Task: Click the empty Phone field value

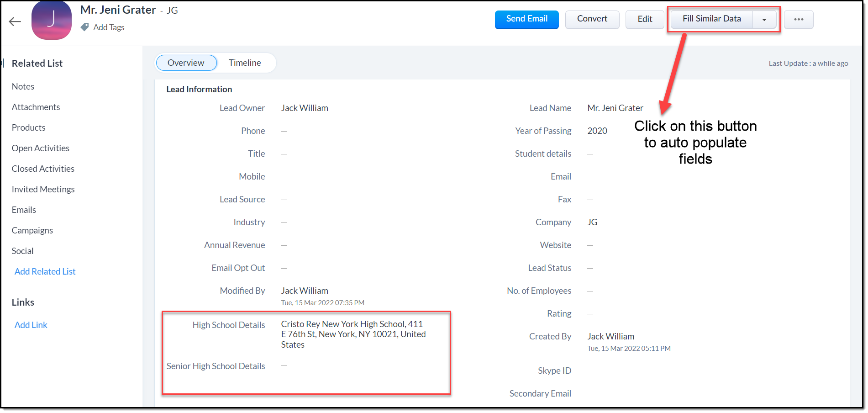Action: coord(284,131)
